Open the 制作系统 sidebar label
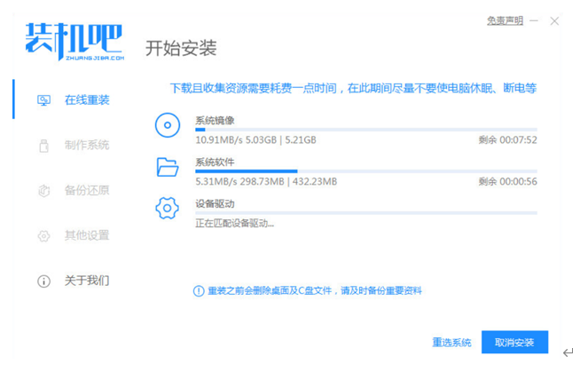 tap(87, 145)
